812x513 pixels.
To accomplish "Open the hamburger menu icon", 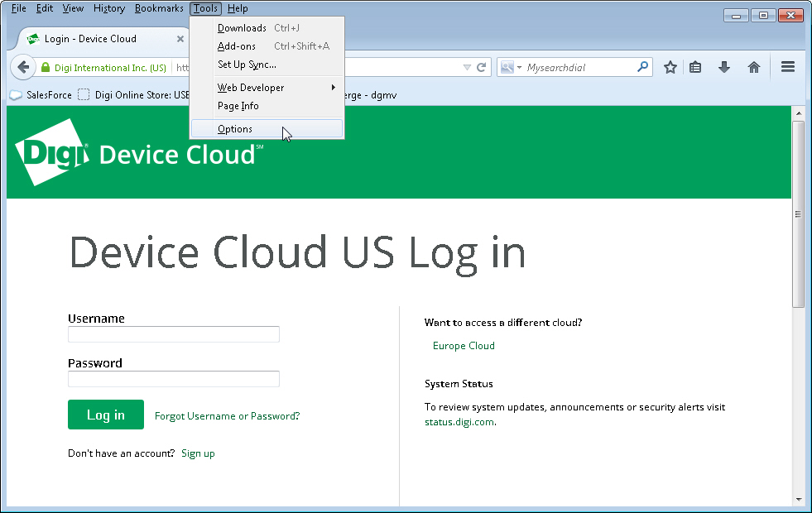I will (x=788, y=68).
